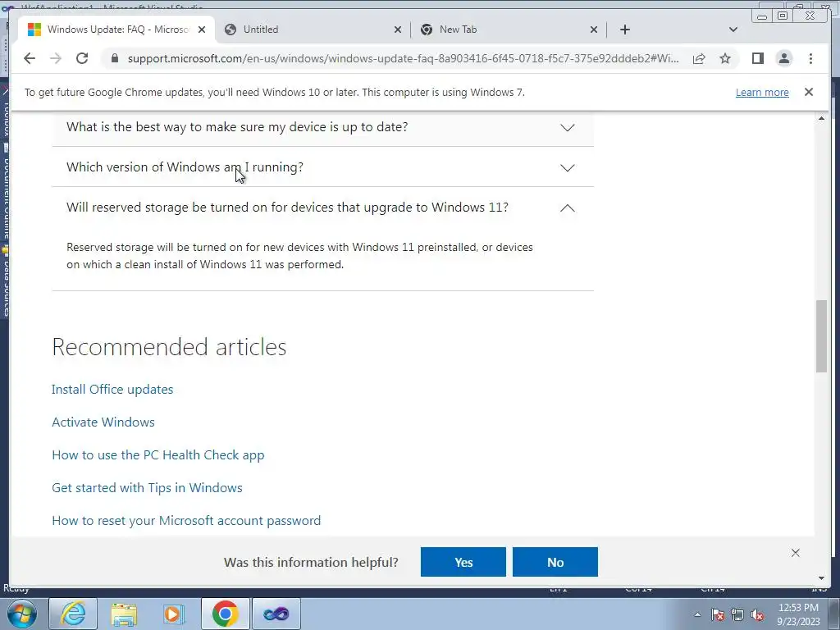Switch to Visual Studio from taskbar
This screenshot has width=840, height=630.
click(276, 614)
